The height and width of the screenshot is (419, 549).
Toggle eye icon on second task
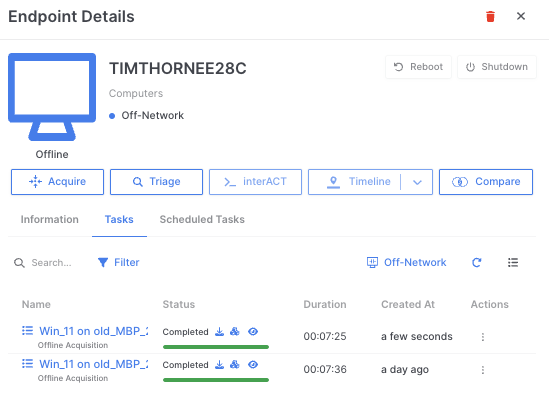click(x=253, y=364)
